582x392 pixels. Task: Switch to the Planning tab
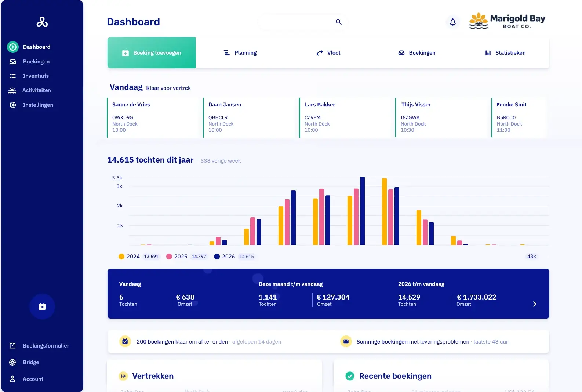(240, 53)
